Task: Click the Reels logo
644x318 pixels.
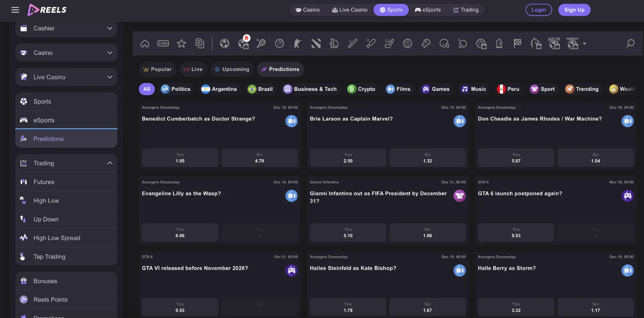Action: coord(47,10)
